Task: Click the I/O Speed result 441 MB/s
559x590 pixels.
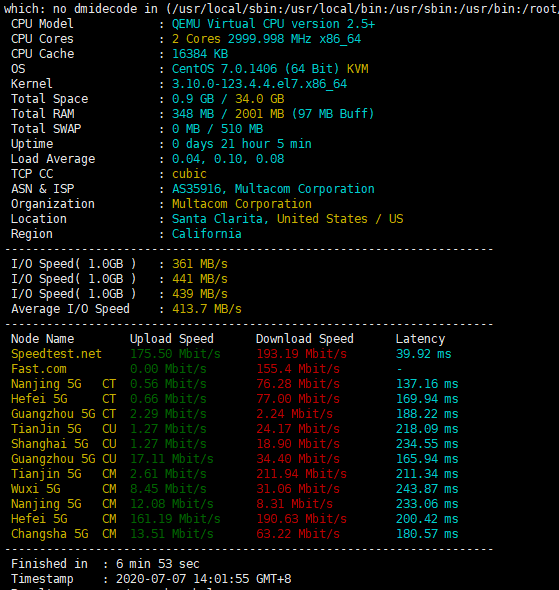Action: coord(200,279)
